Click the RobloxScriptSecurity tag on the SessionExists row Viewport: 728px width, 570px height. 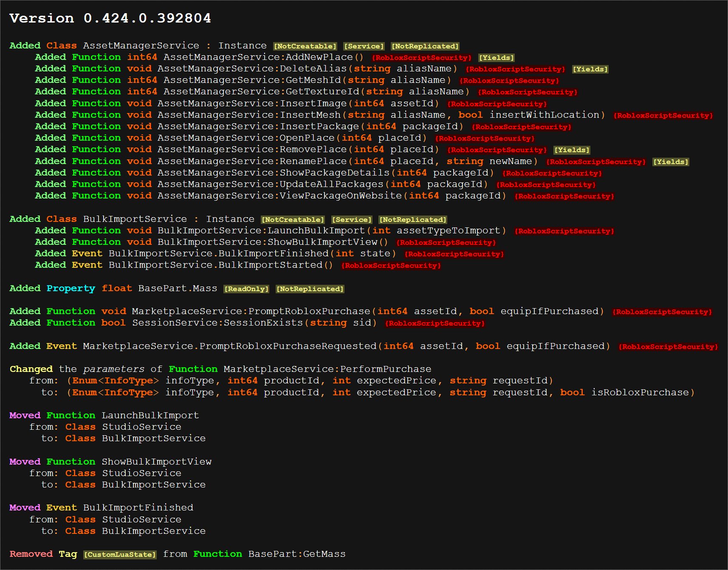coord(435,323)
